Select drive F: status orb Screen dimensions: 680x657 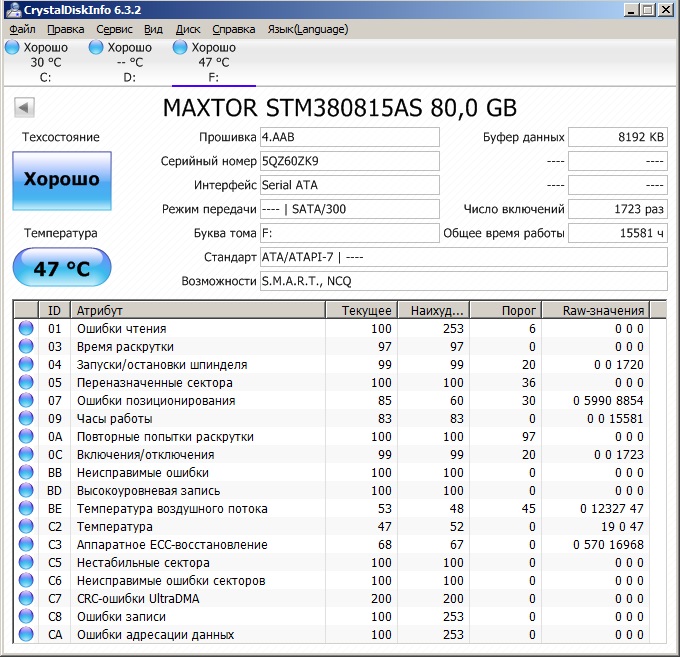pos(180,47)
